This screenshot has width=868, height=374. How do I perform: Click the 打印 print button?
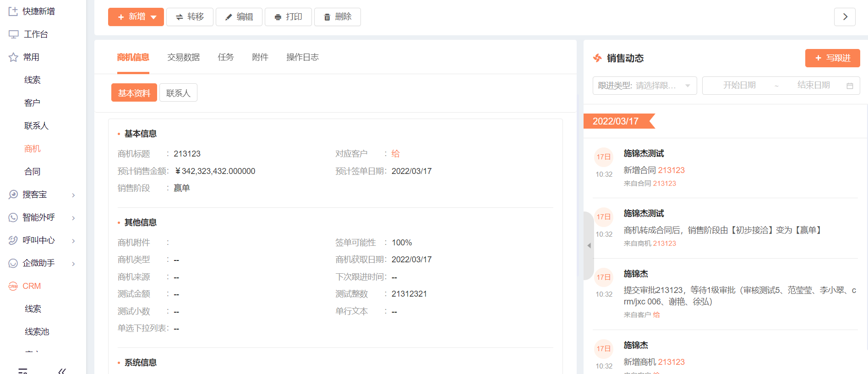pyautogui.click(x=288, y=17)
